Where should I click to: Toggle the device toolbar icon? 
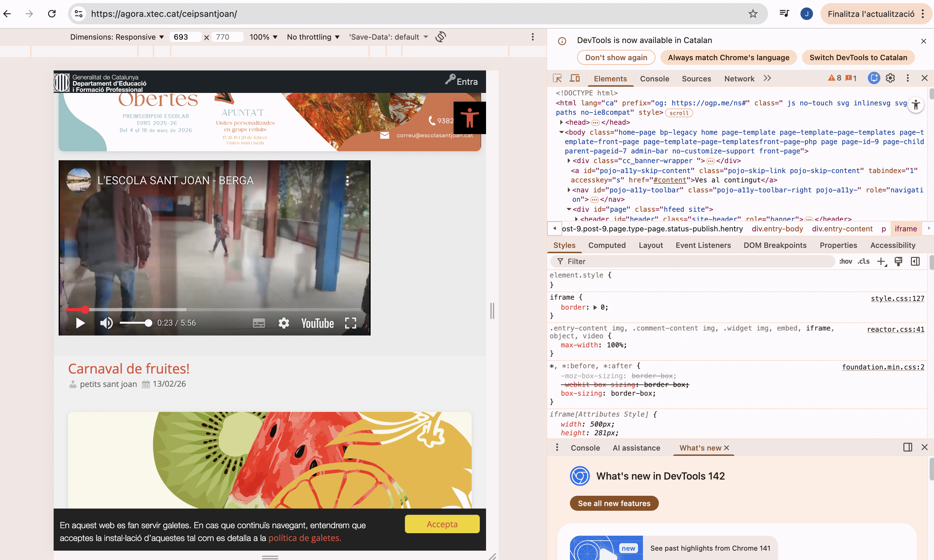(575, 78)
